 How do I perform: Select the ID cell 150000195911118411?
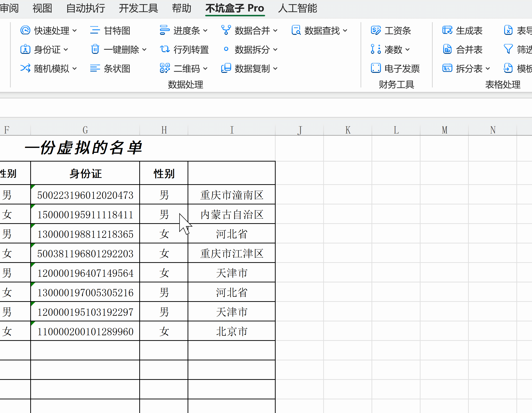(x=85, y=214)
